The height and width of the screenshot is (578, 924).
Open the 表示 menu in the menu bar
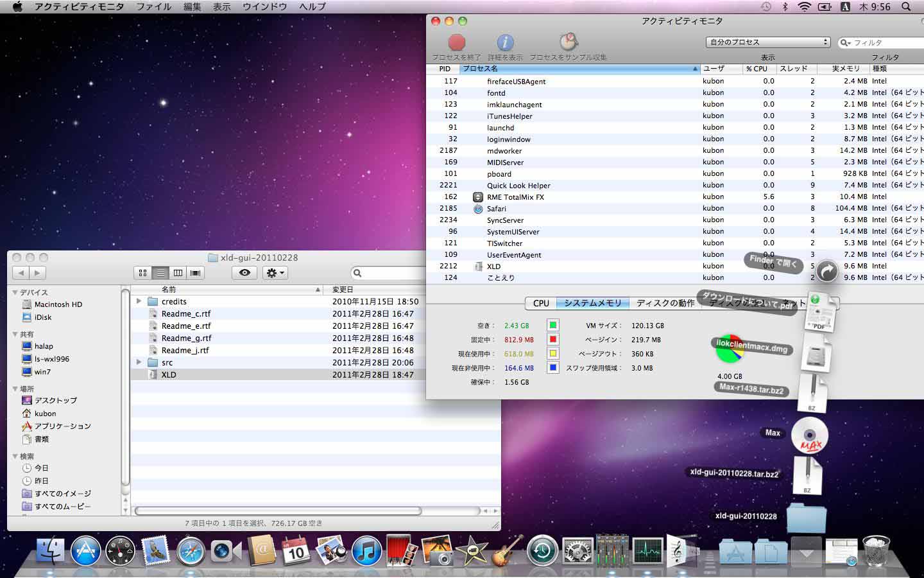pos(222,6)
